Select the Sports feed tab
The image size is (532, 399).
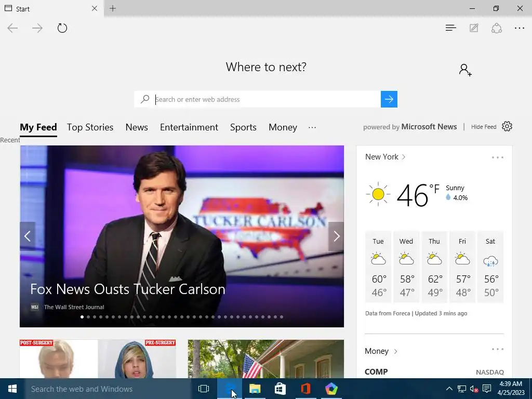243,127
